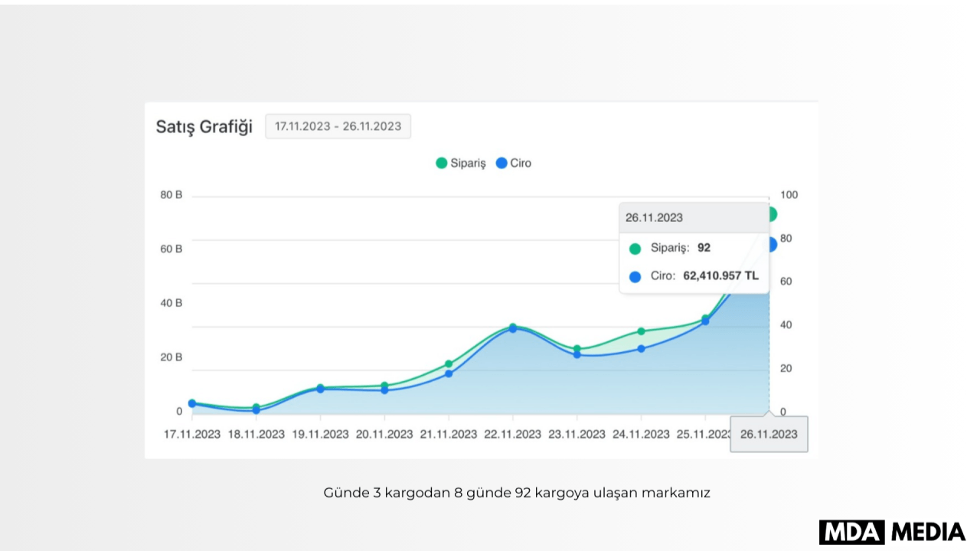Click the Satış Grafiği chart title
Image resolution: width=980 pixels, height=551 pixels.
click(204, 126)
